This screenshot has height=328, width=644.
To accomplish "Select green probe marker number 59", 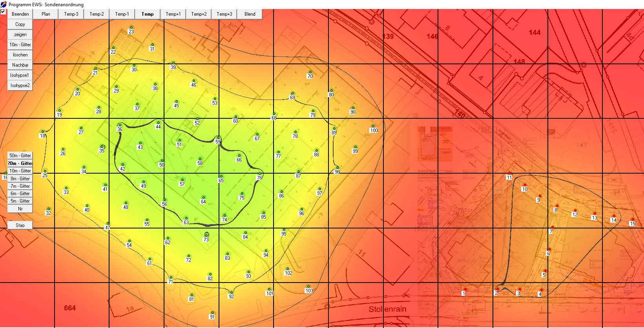I will click(x=218, y=138).
